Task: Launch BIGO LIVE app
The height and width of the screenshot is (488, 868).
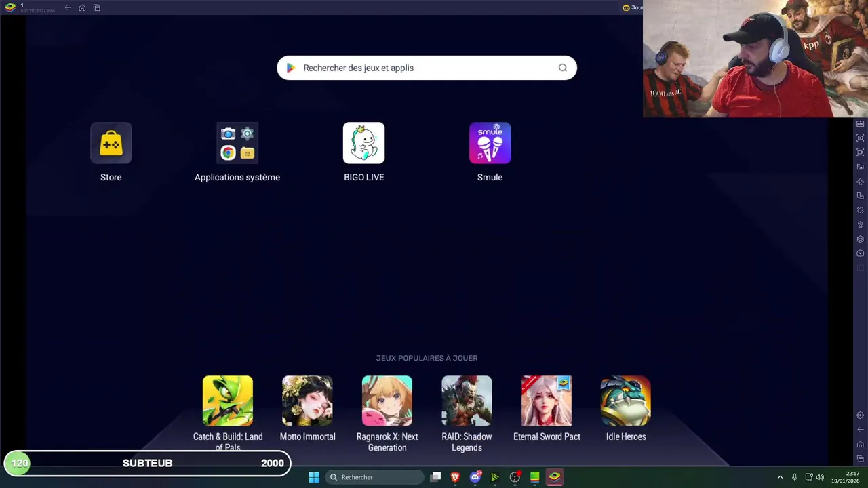Action: click(364, 143)
